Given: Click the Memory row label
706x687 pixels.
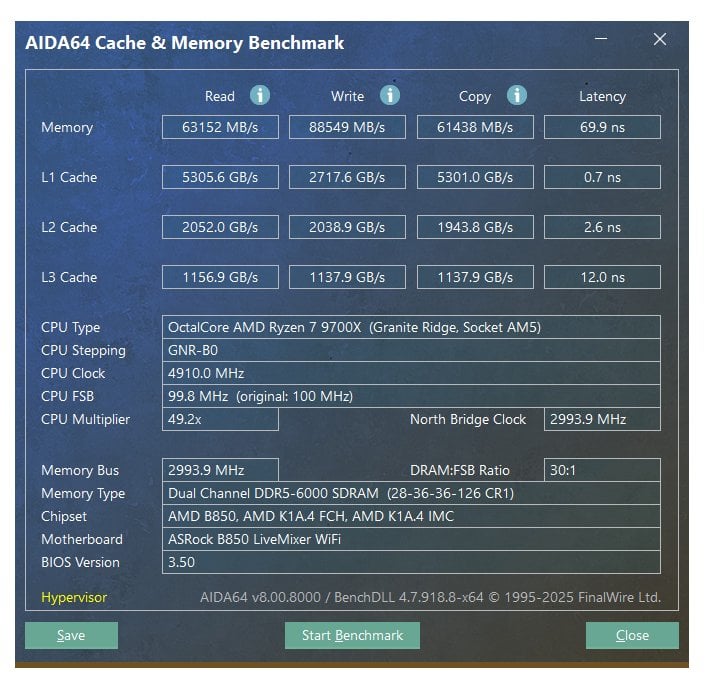Looking at the screenshot, I should coord(67,127).
